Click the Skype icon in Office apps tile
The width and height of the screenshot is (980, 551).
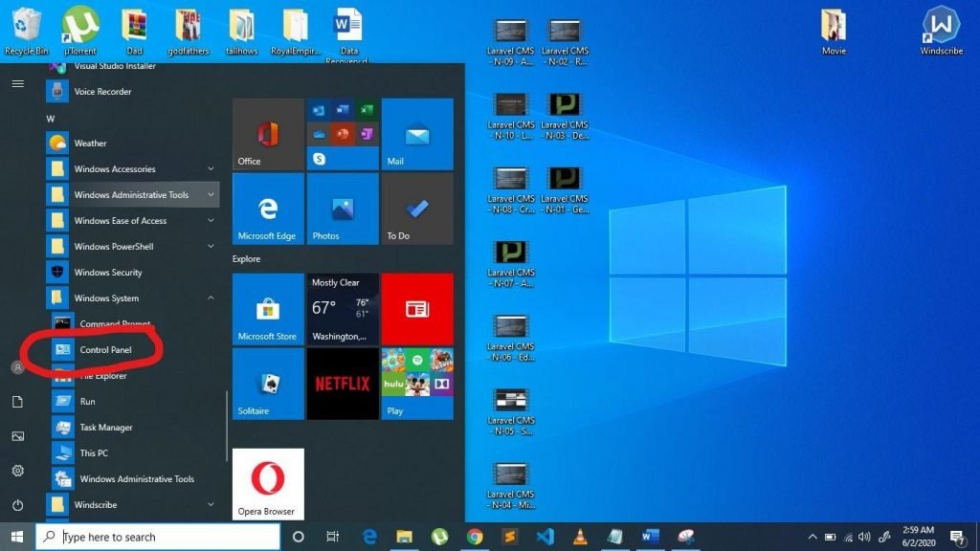pos(320,159)
